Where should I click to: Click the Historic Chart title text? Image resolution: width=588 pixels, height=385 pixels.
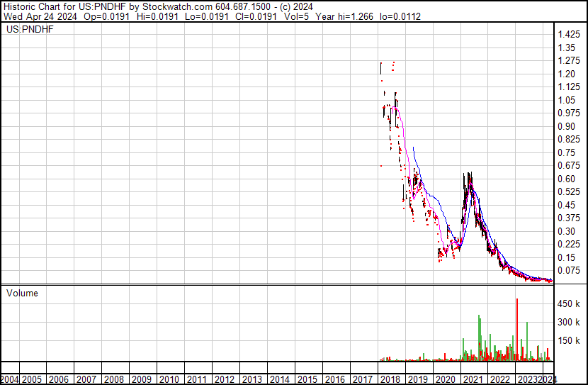[42, 6]
